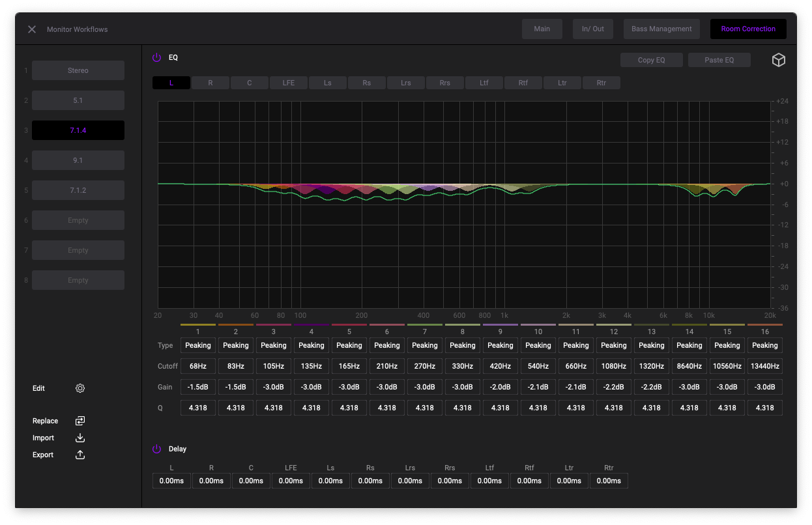812x525 pixels.
Task: Open the Type dropdown for band 8
Action: tap(463, 345)
